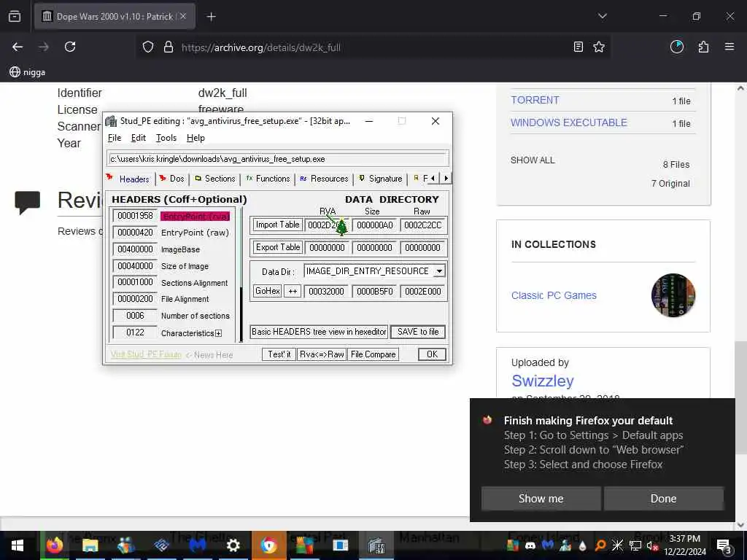
Task: Open the Edit menu in Stud_PE
Action: (x=138, y=138)
